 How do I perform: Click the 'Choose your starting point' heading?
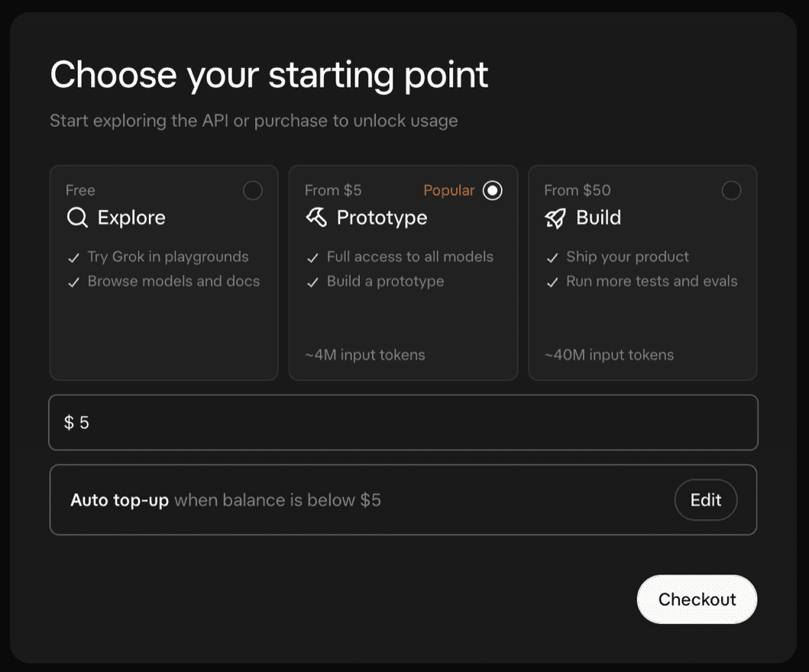[269, 76]
